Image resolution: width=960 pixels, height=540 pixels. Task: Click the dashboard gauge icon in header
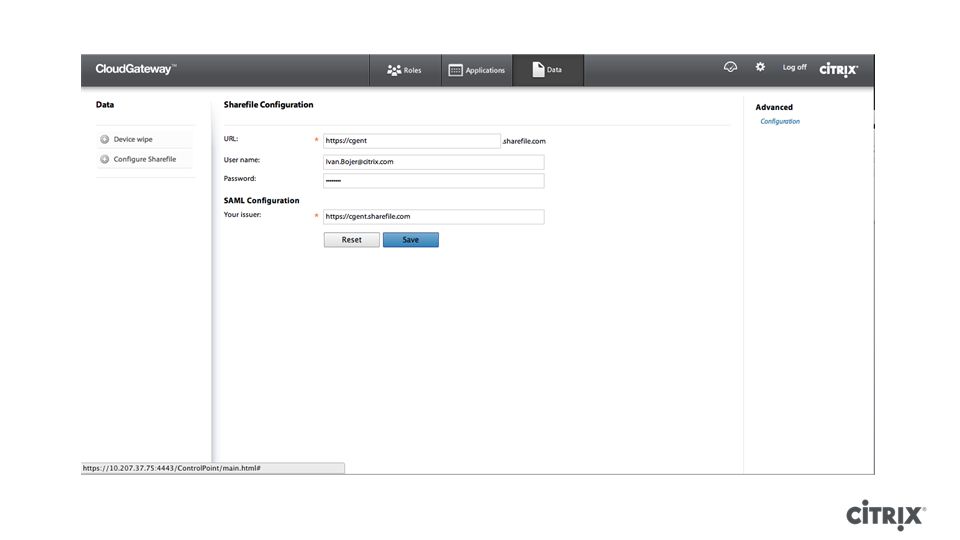[x=730, y=67]
